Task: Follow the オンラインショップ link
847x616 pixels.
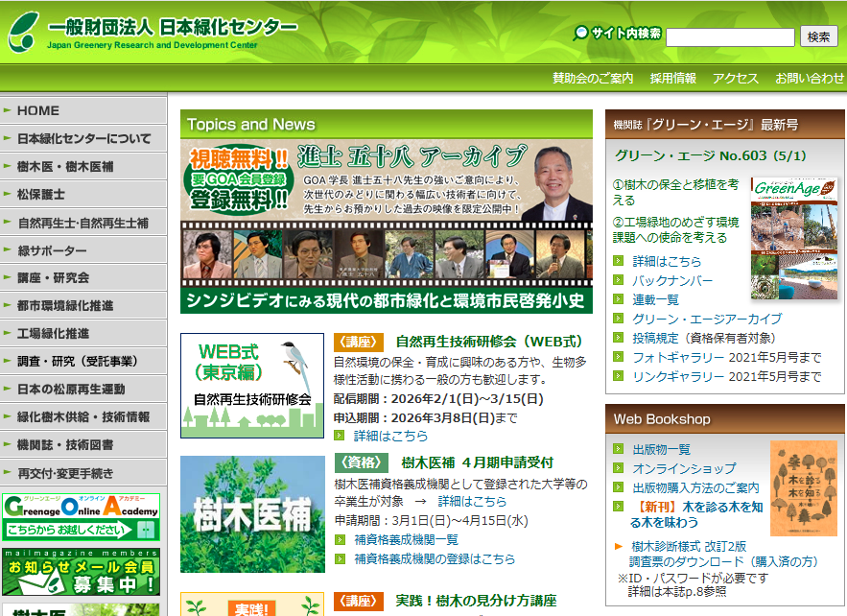Action: pyautogui.click(x=683, y=468)
